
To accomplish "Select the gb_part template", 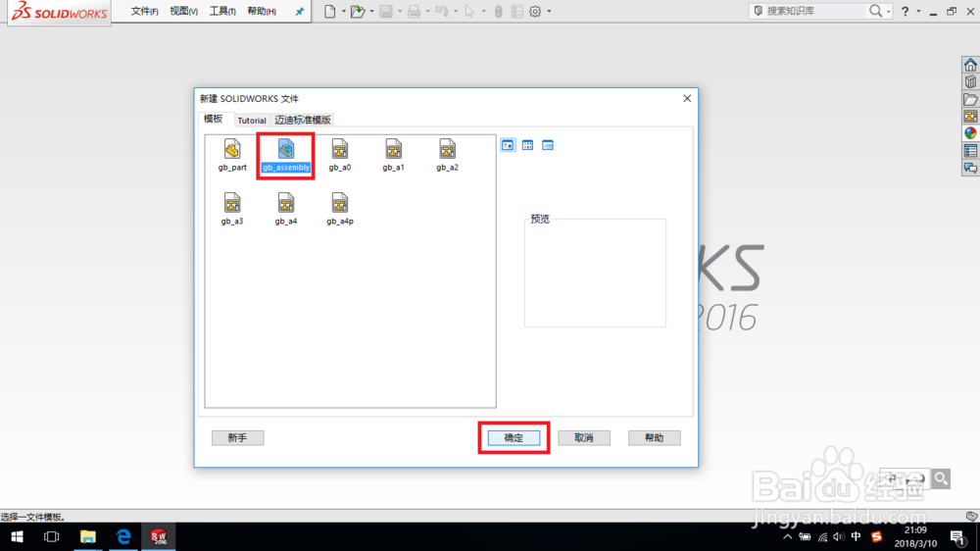I will point(232,155).
